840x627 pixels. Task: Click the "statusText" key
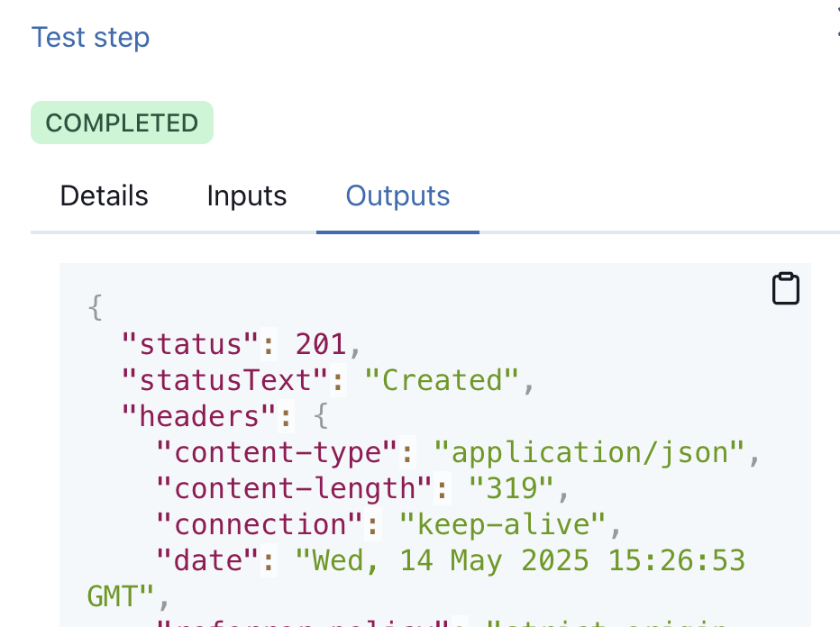(x=224, y=380)
